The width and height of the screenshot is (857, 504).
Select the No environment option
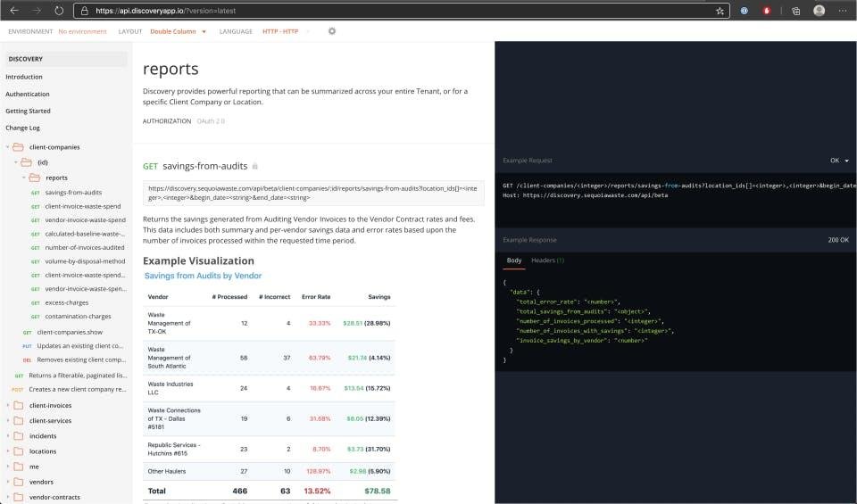pos(82,32)
